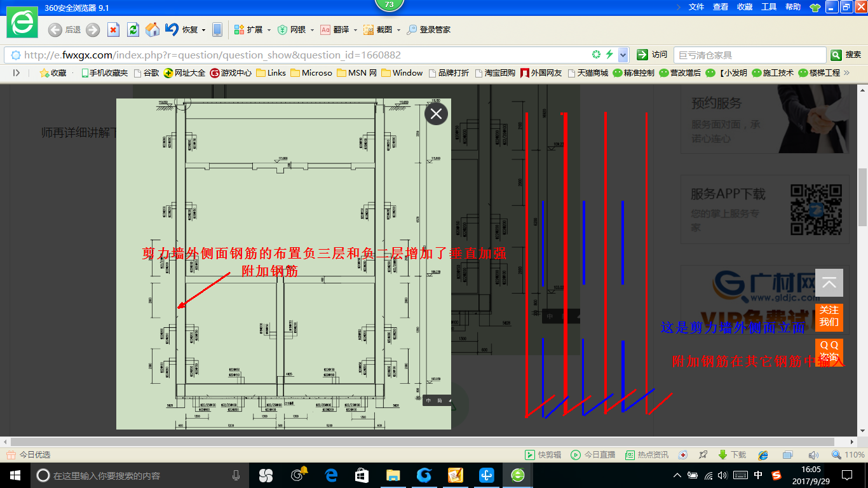The image size is (868, 488).
Task: Open the 网址大全 bookmark
Action: click(185, 73)
